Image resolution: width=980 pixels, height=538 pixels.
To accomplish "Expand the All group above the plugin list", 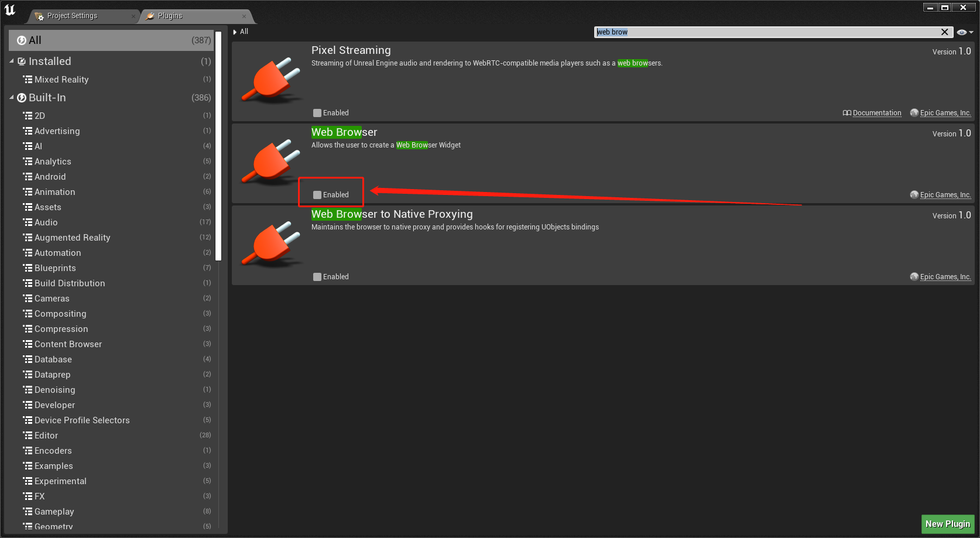I will point(234,32).
